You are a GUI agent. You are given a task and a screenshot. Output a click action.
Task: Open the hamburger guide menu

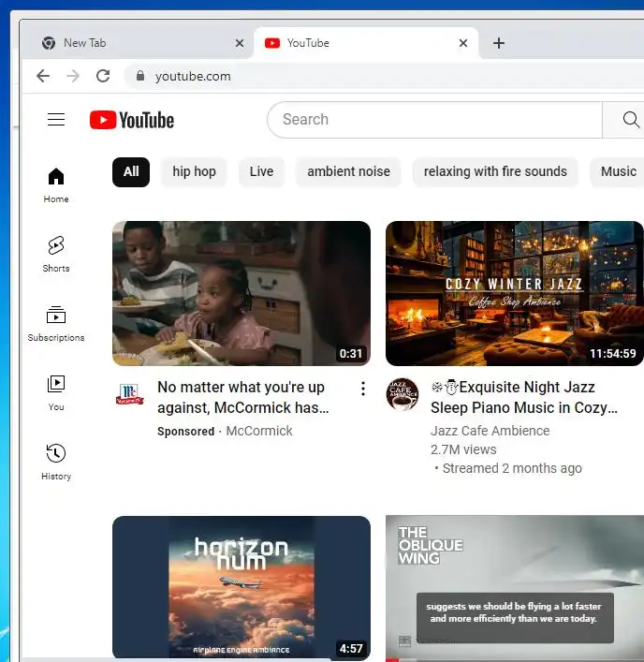click(56, 120)
